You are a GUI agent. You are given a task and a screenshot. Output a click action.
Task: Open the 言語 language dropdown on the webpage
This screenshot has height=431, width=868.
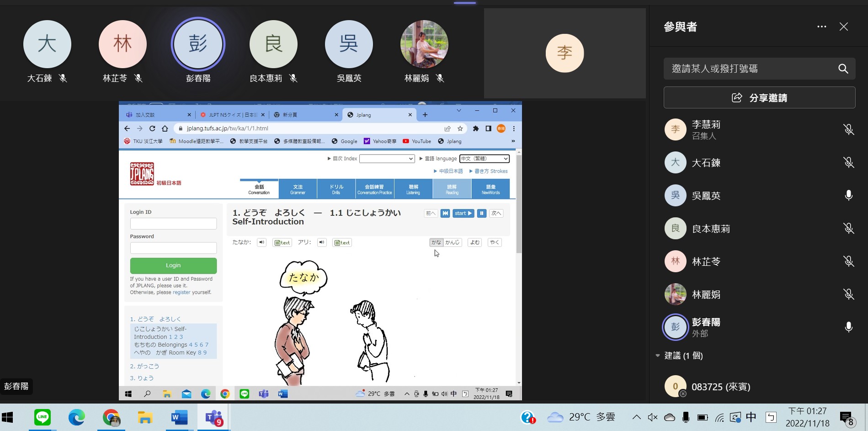coord(484,159)
